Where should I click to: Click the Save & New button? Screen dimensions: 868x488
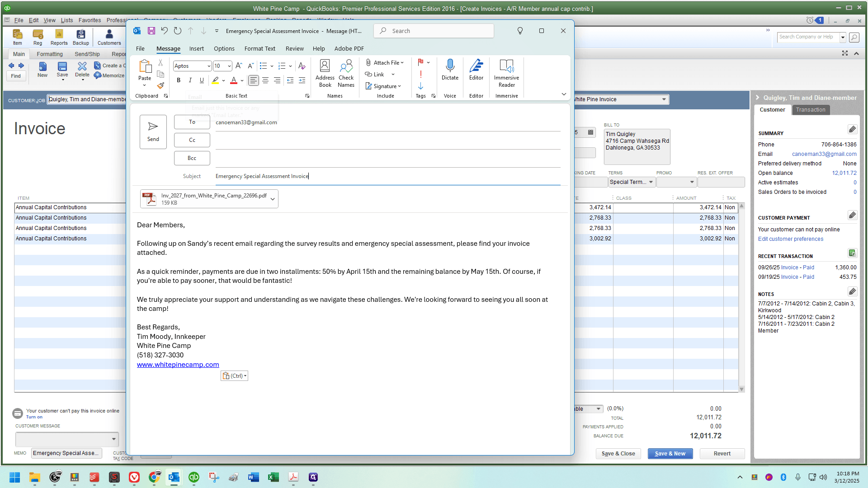pos(670,454)
